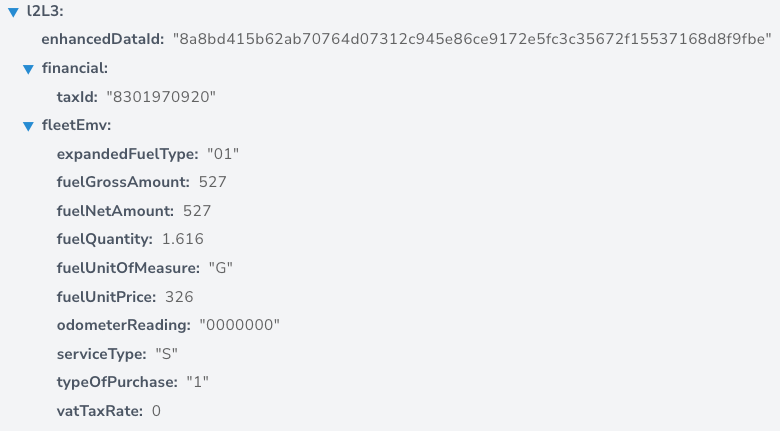Click the fuelNetAmount key label
This screenshot has width=780, height=431.
coord(115,211)
